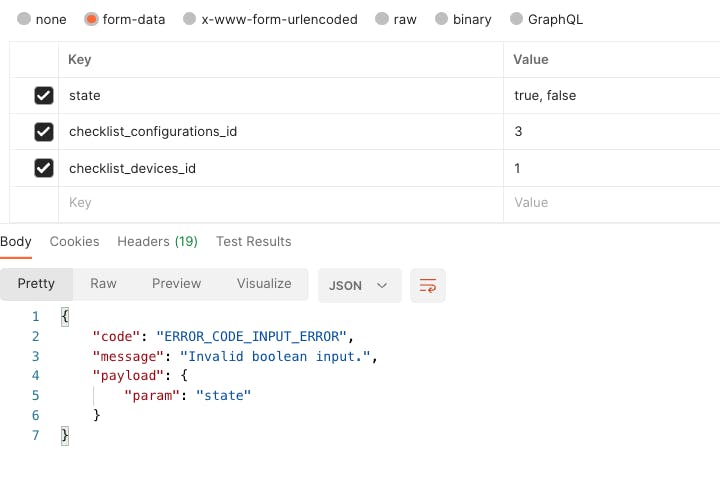The width and height of the screenshot is (720, 480).
Task: Click the empty Key input field
Action: [x=280, y=203]
